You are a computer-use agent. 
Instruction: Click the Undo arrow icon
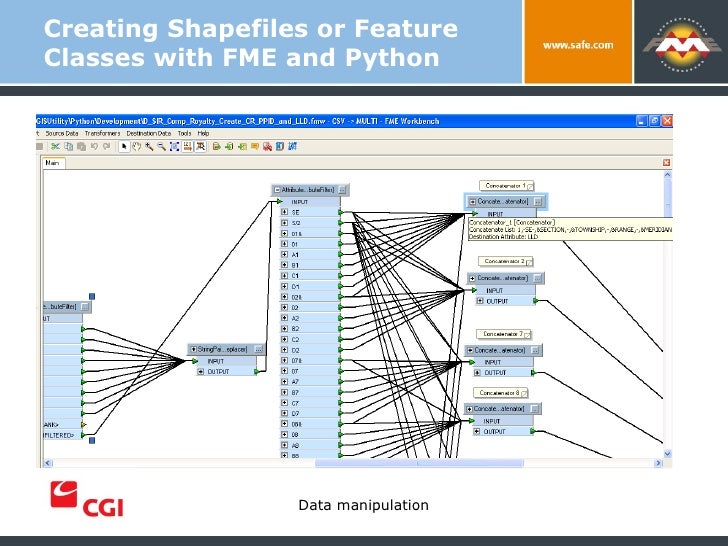[94, 147]
